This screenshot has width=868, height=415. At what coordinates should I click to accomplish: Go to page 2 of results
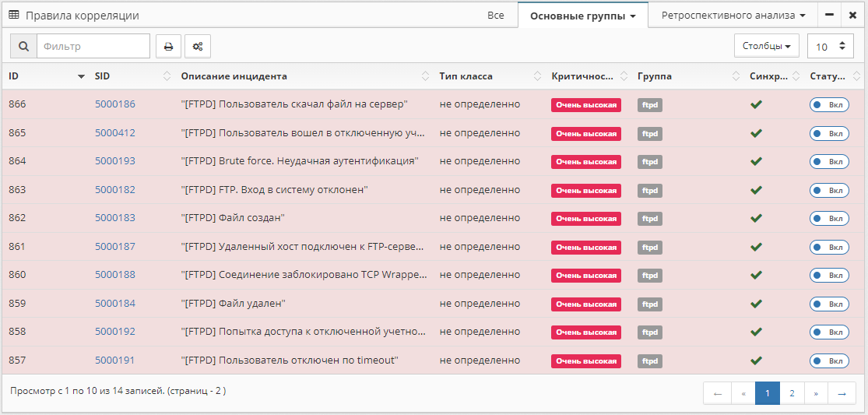[x=792, y=393]
